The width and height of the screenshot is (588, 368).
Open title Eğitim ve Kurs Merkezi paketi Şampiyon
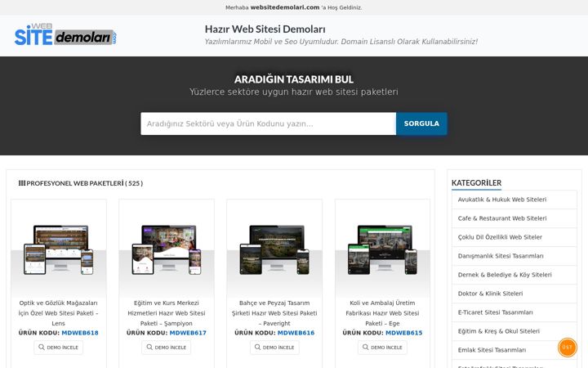click(167, 312)
